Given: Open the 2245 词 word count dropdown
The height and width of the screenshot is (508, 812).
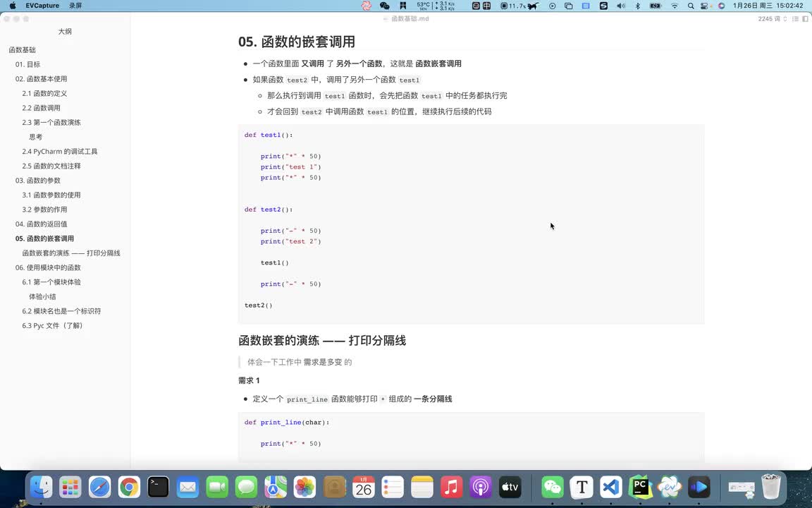Looking at the screenshot, I should [x=773, y=18].
